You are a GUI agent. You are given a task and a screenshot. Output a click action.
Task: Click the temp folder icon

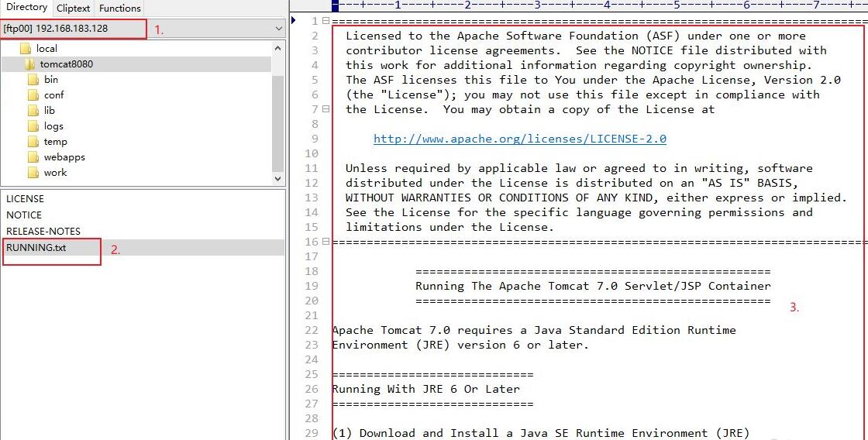pyautogui.click(x=33, y=141)
